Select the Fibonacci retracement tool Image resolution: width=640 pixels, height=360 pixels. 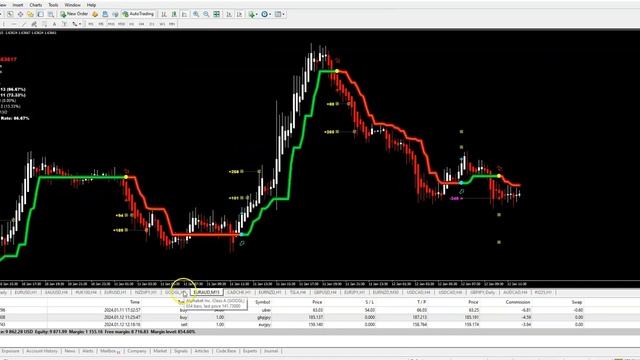[44, 24]
